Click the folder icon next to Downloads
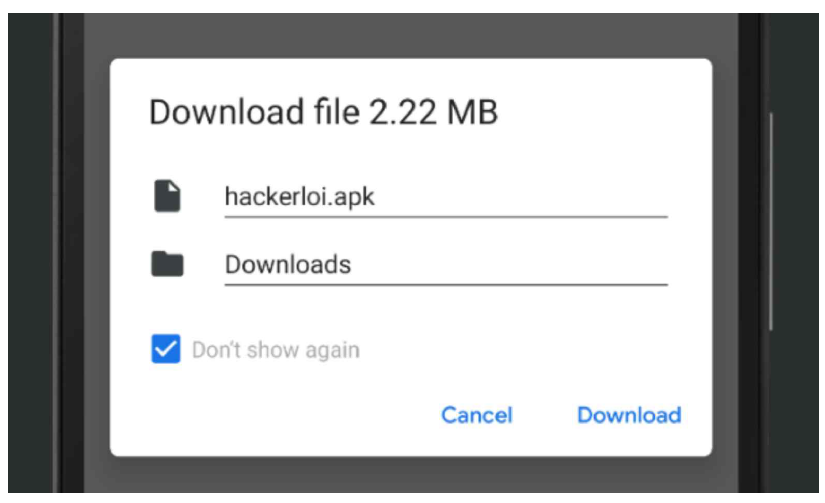This screenshot has height=503, width=825. (x=167, y=264)
